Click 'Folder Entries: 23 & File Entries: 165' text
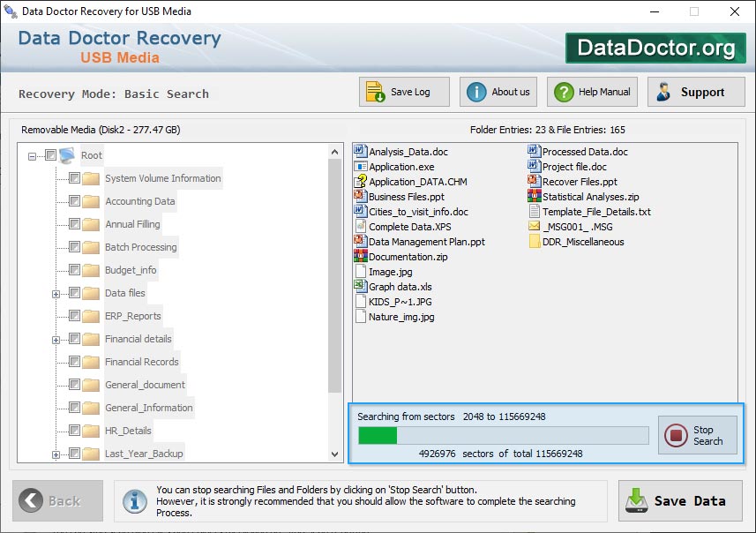This screenshot has width=756, height=533. (547, 130)
